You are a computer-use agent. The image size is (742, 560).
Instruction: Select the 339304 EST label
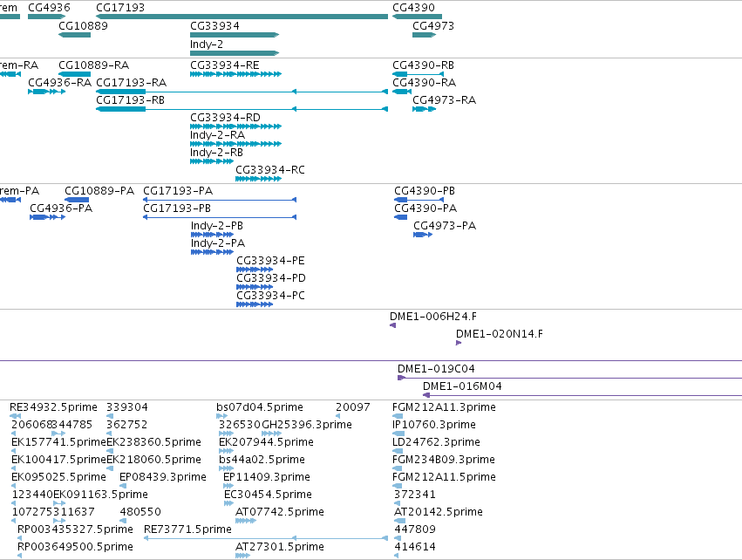[x=127, y=407]
